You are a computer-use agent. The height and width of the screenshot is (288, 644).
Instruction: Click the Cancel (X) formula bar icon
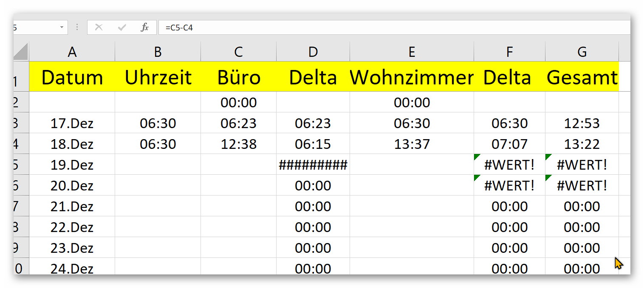[x=99, y=28]
